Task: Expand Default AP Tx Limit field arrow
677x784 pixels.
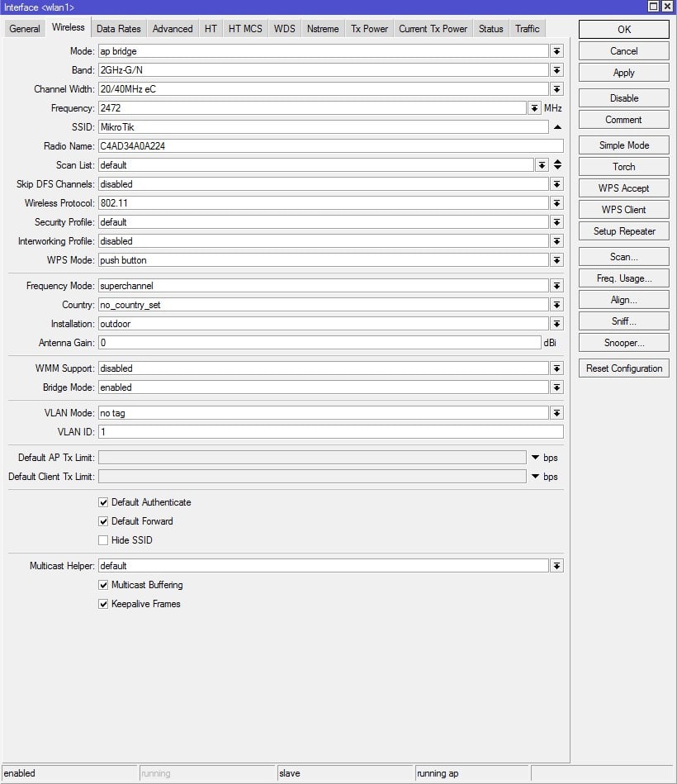Action: click(535, 458)
